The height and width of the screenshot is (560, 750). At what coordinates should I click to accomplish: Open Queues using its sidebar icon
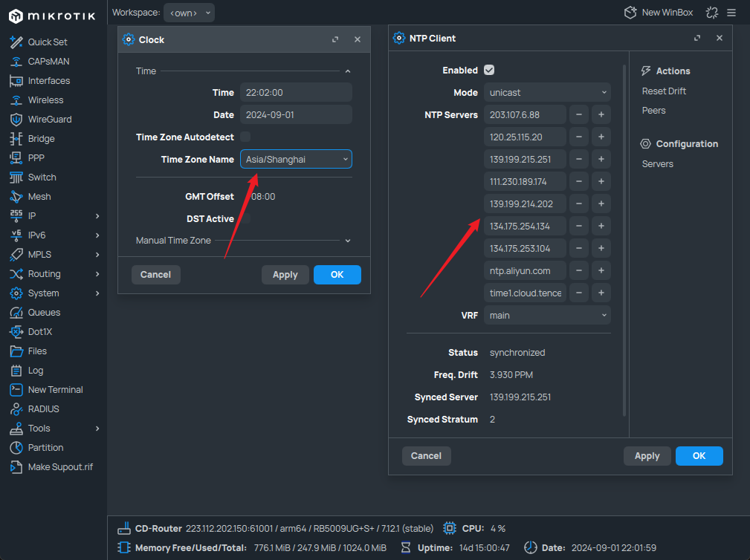16,313
